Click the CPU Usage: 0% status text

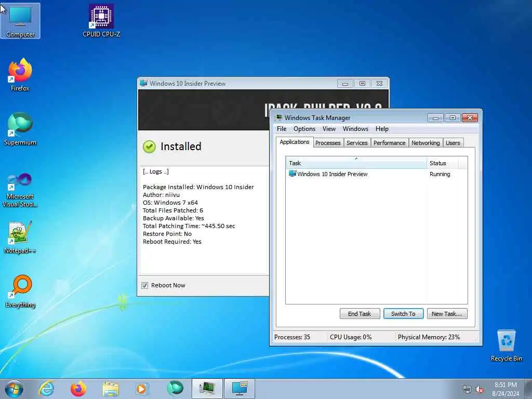pyautogui.click(x=351, y=337)
